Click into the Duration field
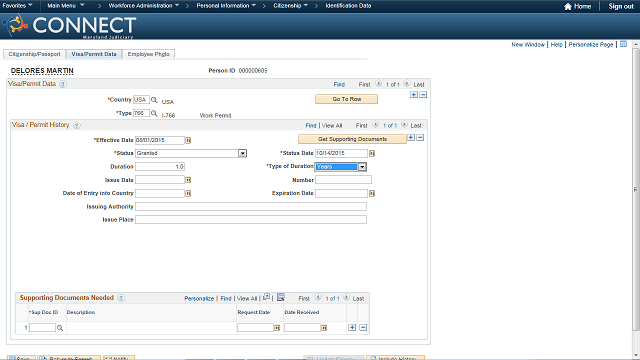 click(x=160, y=167)
